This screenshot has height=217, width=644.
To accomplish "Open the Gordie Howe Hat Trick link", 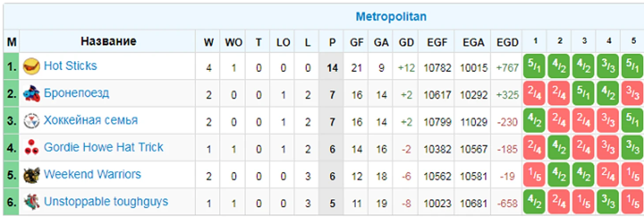I will pyautogui.click(x=103, y=147).
